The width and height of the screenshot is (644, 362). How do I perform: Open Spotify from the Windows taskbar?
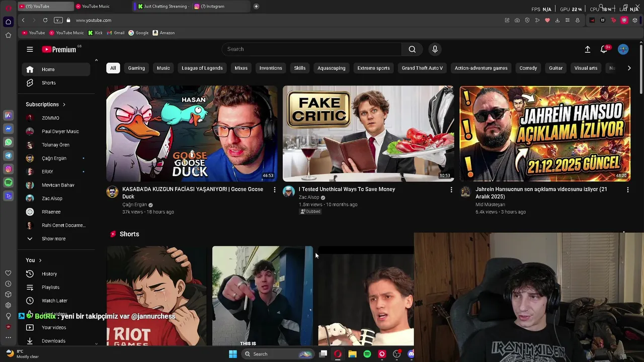point(367,354)
